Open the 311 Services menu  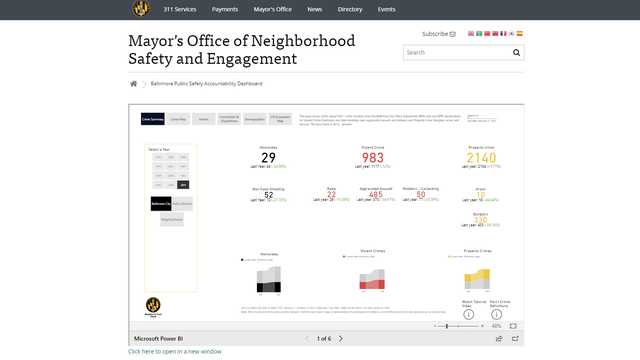tap(180, 9)
